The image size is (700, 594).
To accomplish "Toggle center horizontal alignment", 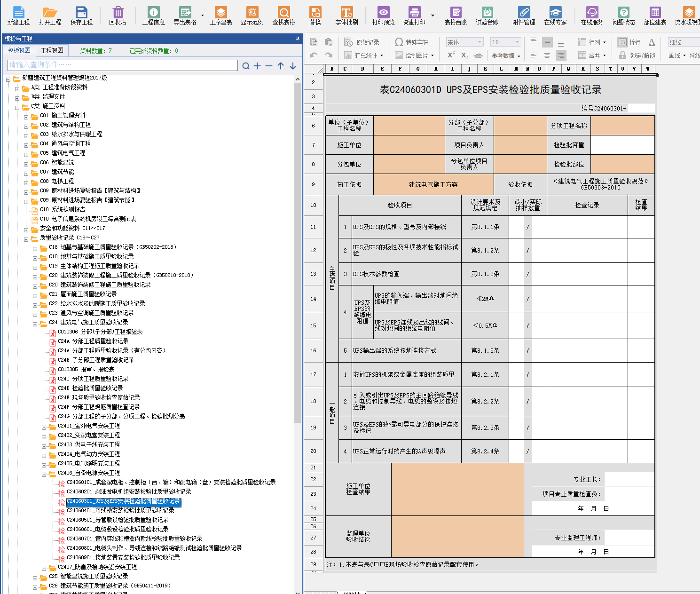I will click(x=547, y=55).
